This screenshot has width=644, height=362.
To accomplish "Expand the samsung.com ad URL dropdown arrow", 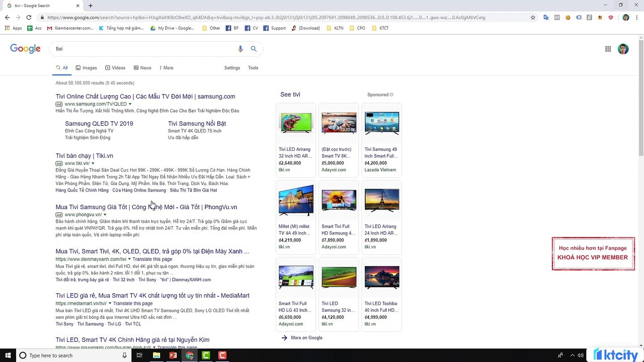I will (x=130, y=104).
